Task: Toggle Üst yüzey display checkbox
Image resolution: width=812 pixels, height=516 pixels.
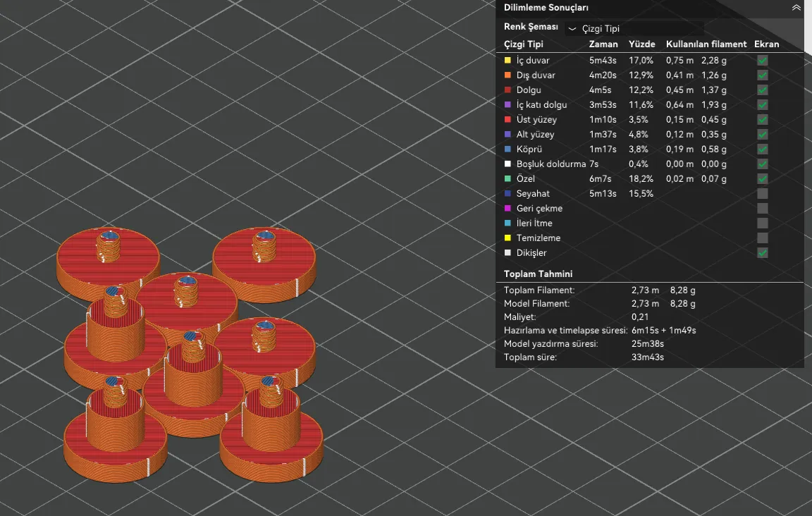Action: click(x=762, y=120)
